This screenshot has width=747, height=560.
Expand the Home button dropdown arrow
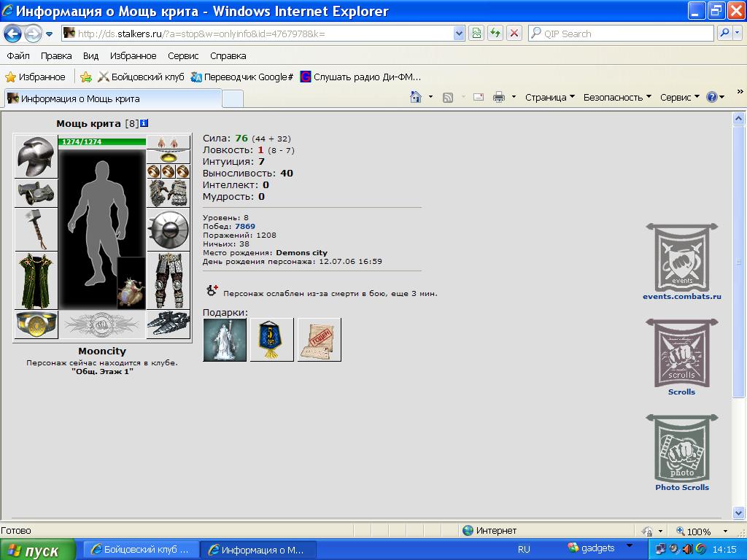point(430,97)
